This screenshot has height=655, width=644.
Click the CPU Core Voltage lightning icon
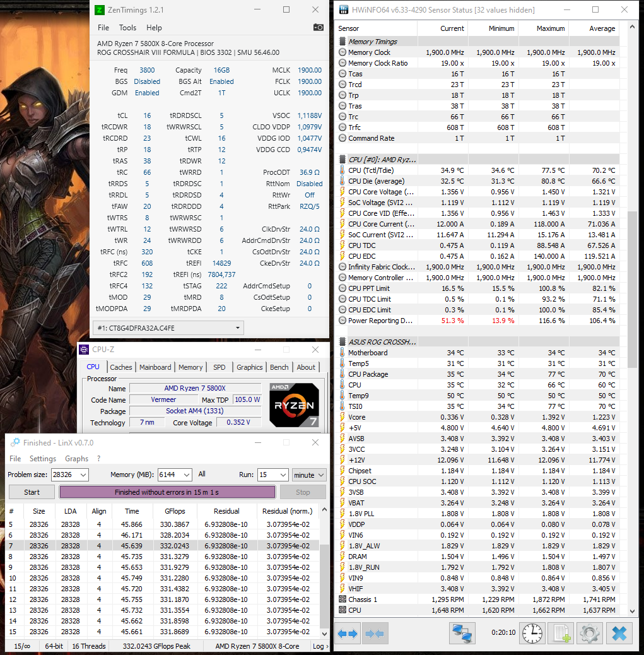342,192
